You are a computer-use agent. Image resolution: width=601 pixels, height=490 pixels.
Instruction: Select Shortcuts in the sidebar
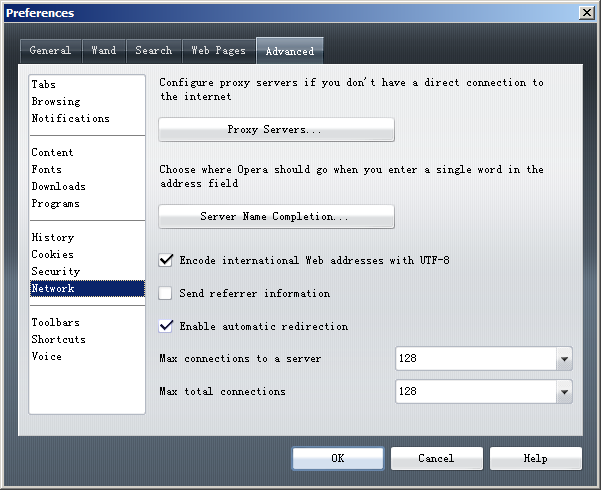coord(87,339)
